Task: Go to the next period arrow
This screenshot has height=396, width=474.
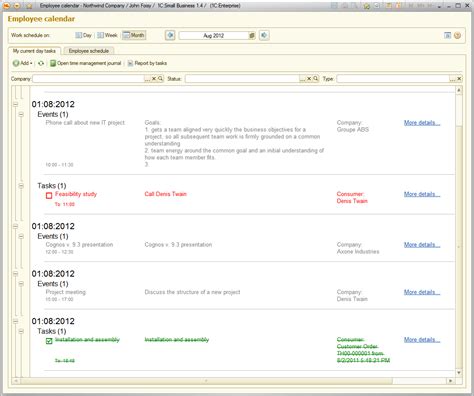Action: pos(264,35)
